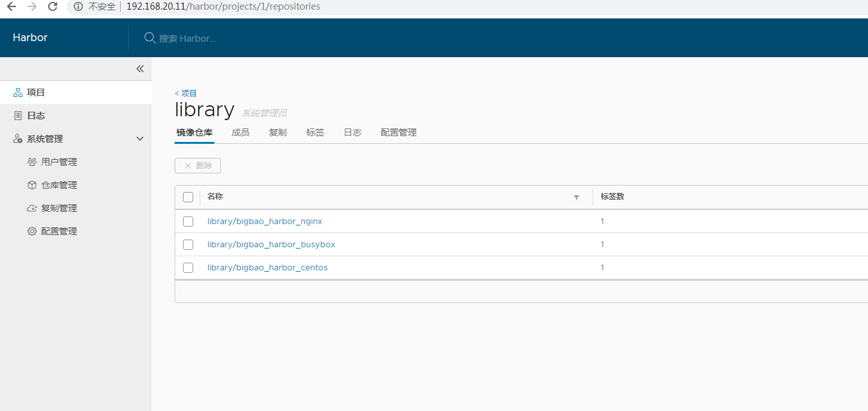868x411 pixels.
Task: Open library/bigbao_harbor_busybox repository link
Action: point(271,245)
